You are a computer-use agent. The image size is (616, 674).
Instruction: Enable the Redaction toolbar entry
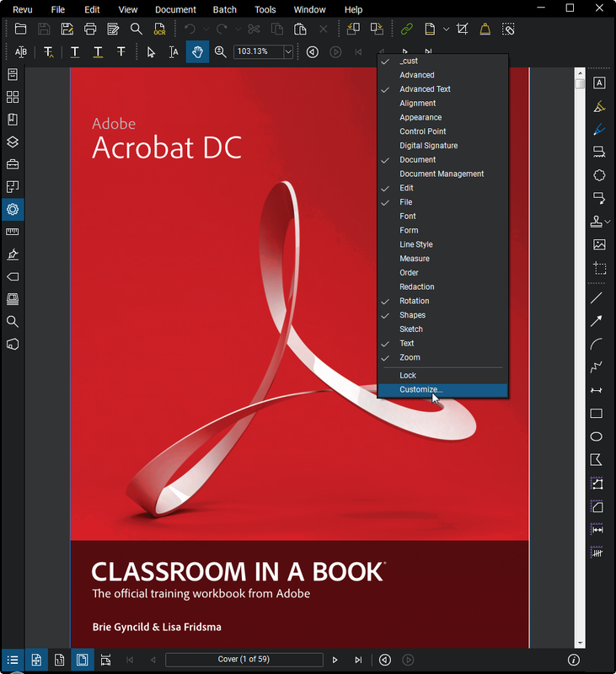tap(442, 286)
